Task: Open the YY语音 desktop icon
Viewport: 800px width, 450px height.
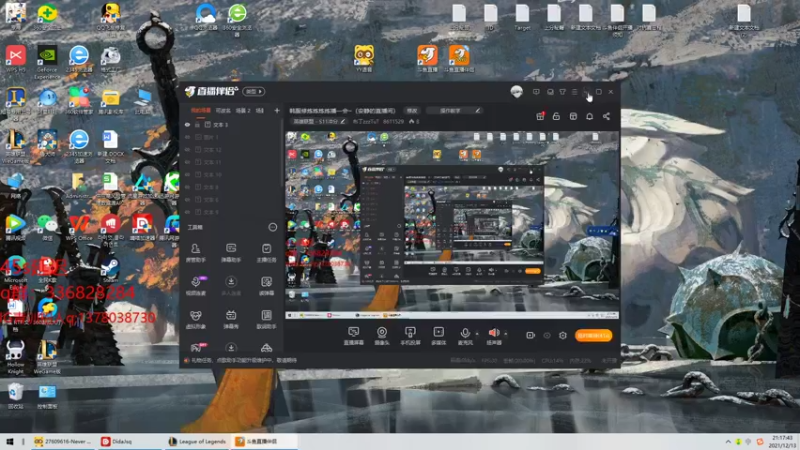Action: [x=364, y=59]
